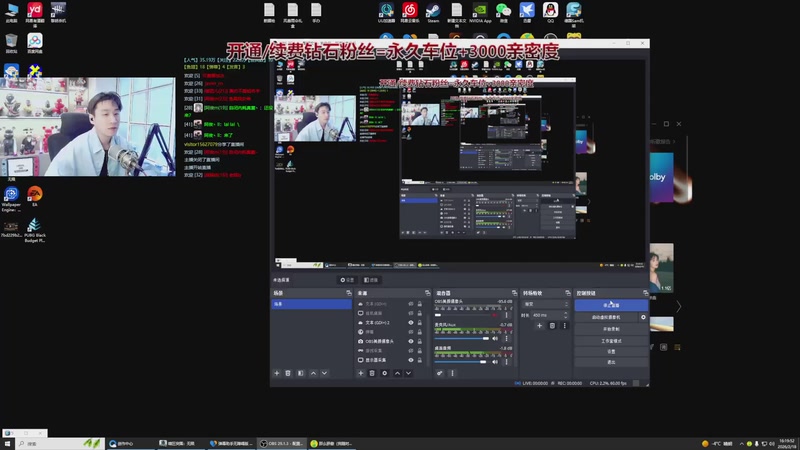
Task: Move source down in the sources list
Action: pyautogui.click(x=409, y=373)
